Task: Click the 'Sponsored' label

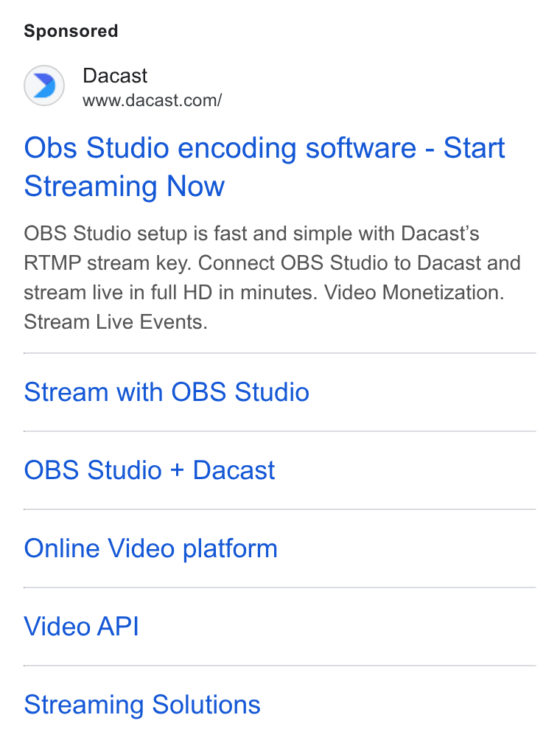Action: [x=71, y=31]
